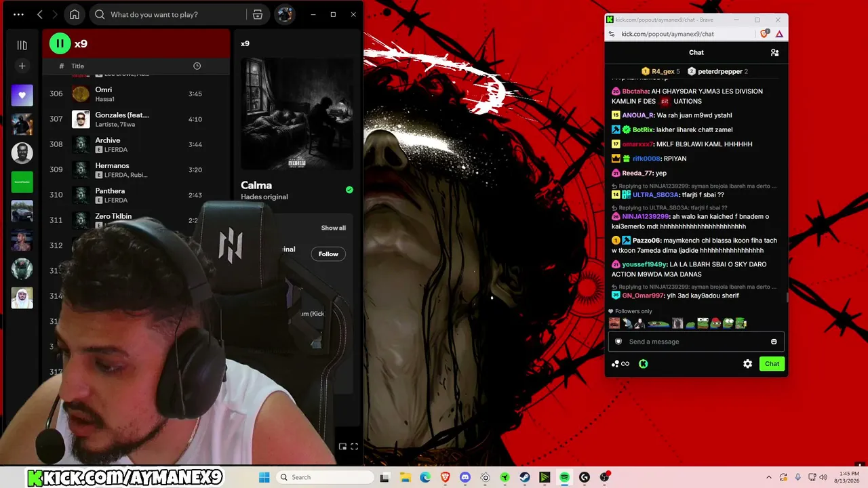Show hidden system tray icons chevron
This screenshot has width=868, height=488.
tap(768, 477)
